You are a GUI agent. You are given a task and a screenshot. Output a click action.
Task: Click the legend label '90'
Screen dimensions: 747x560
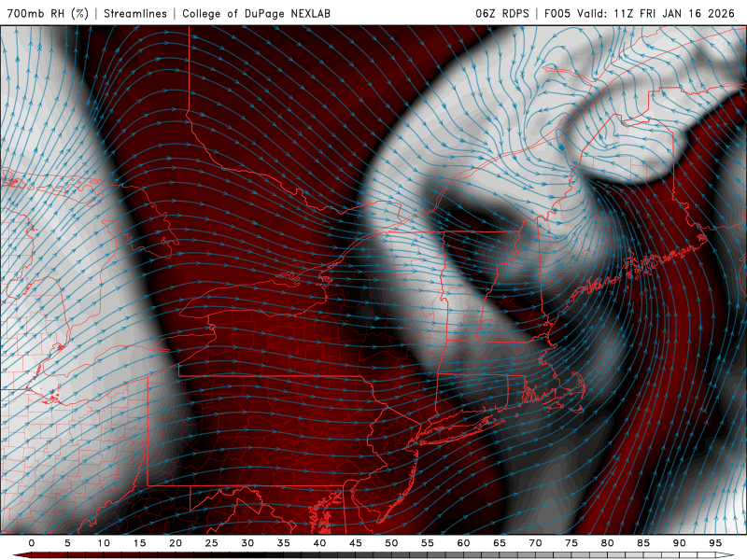(x=679, y=543)
